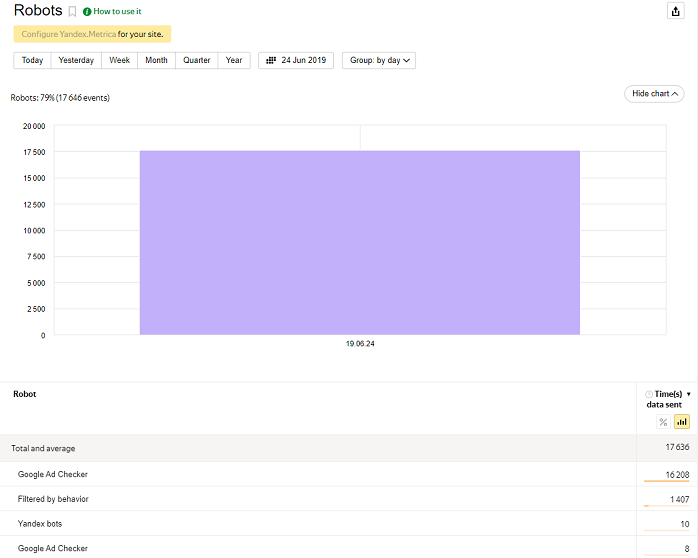Click Configure Yandex.Metrica link
698x558 pixels.
[x=68, y=34]
